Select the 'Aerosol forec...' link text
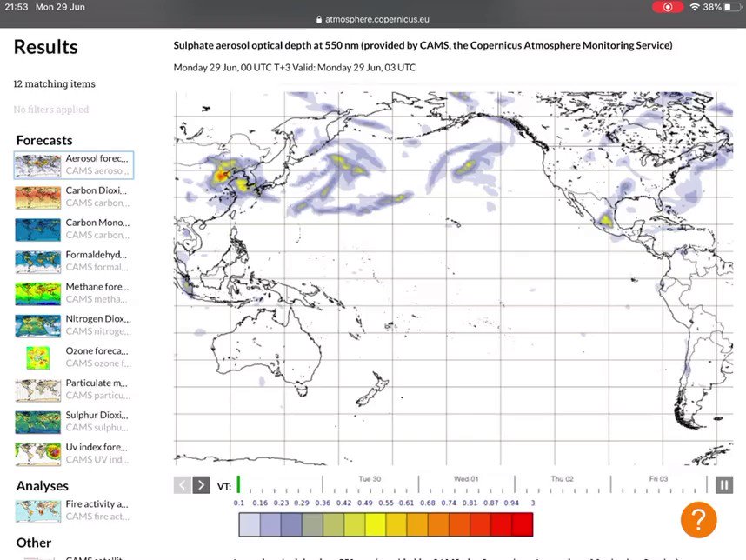The width and height of the screenshot is (746, 560). point(97,158)
